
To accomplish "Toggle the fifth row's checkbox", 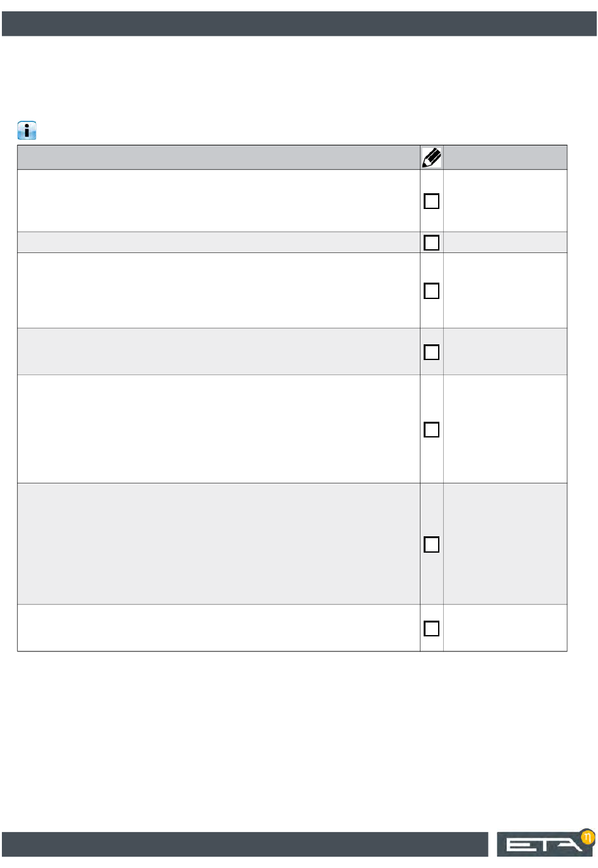I will pyautogui.click(x=432, y=429).
